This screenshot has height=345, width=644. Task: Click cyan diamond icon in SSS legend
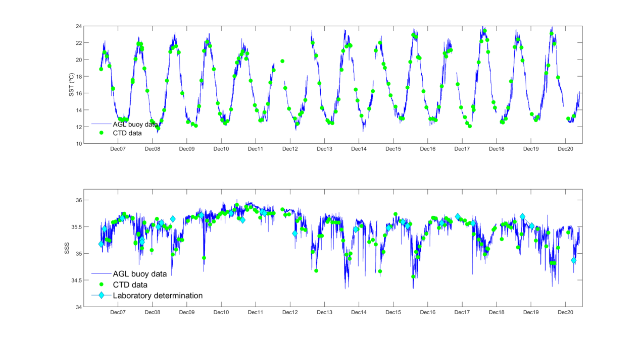click(101, 296)
